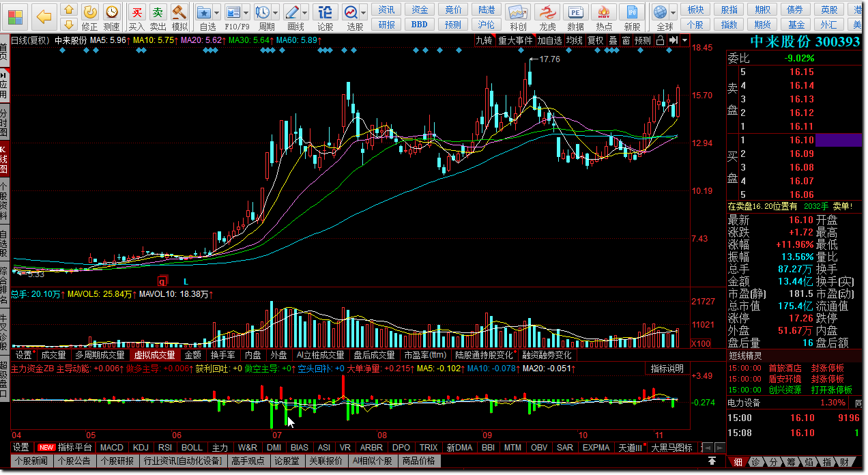The height and width of the screenshot is (475, 868).
Task: Open the chart toolbar dropdown arrow
Action: (x=684, y=41)
